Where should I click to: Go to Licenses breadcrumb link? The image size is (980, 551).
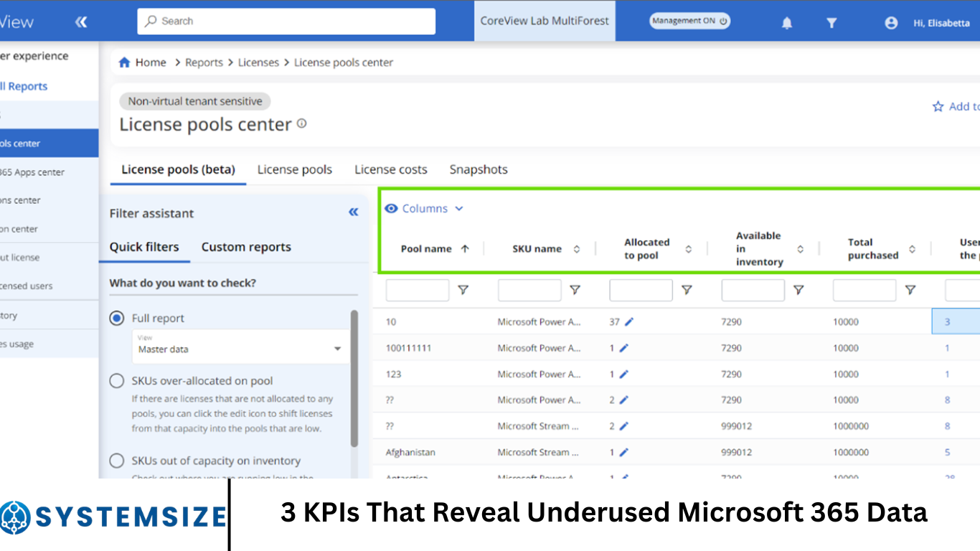(x=258, y=62)
